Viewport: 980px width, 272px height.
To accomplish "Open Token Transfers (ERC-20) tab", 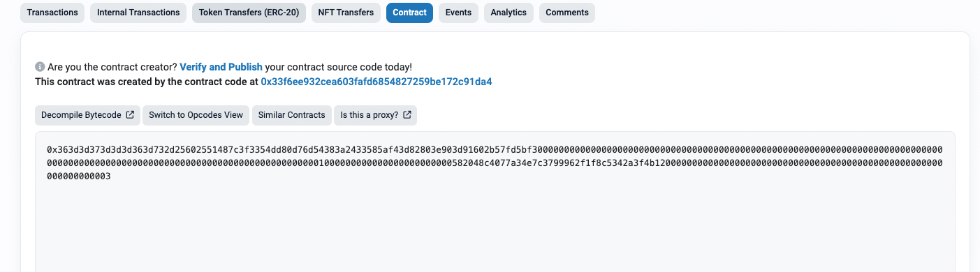I will click(249, 13).
